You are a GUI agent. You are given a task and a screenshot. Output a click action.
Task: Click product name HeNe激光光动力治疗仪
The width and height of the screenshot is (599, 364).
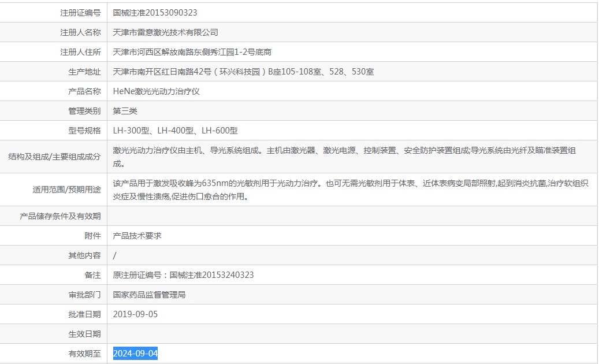coord(156,91)
